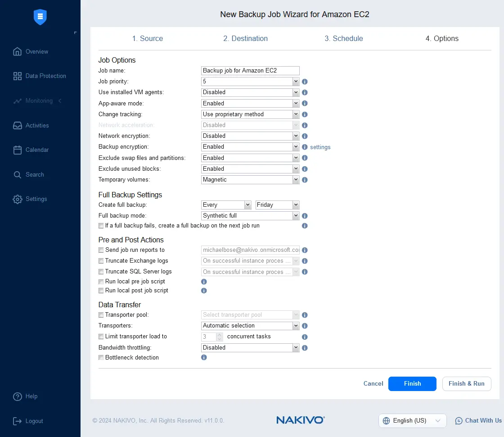Open Data Protection sidebar item
This screenshot has height=437, width=504.
40,76
